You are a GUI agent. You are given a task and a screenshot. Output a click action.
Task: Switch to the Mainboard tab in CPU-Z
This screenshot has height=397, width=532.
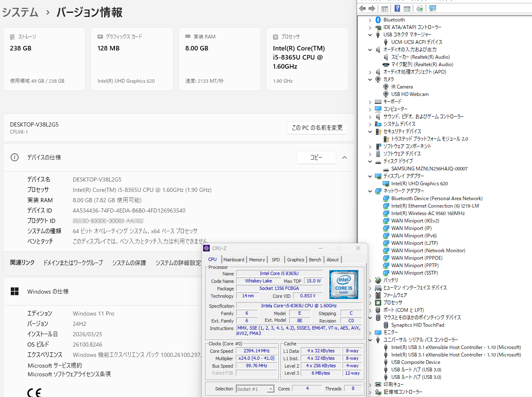pyautogui.click(x=234, y=260)
